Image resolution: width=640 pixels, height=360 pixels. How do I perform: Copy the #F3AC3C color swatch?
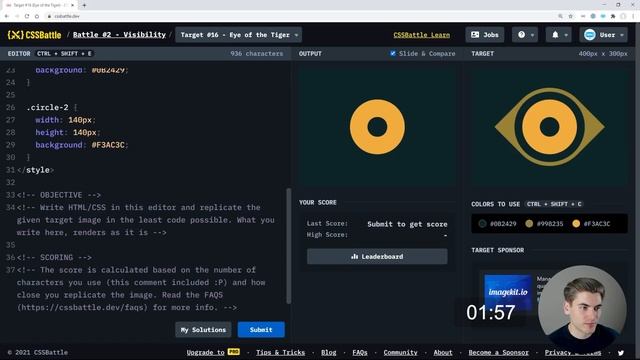pyautogui.click(x=591, y=224)
